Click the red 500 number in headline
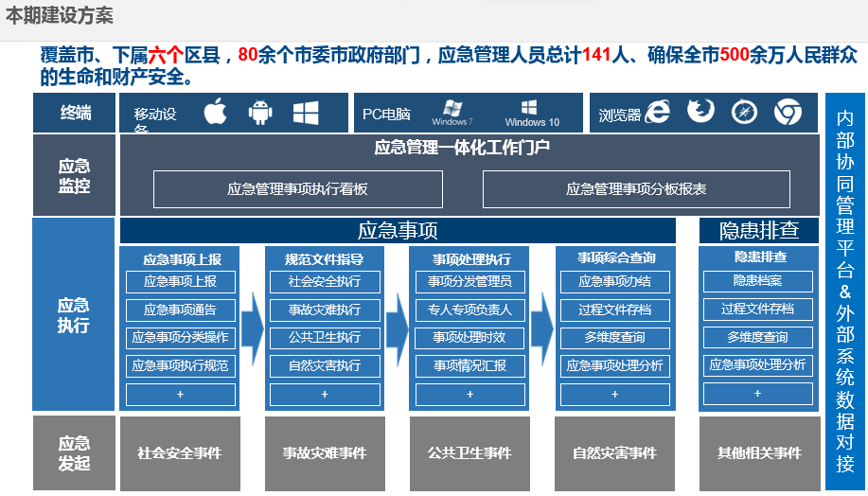Viewport: 868px width, 496px height. [x=734, y=55]
